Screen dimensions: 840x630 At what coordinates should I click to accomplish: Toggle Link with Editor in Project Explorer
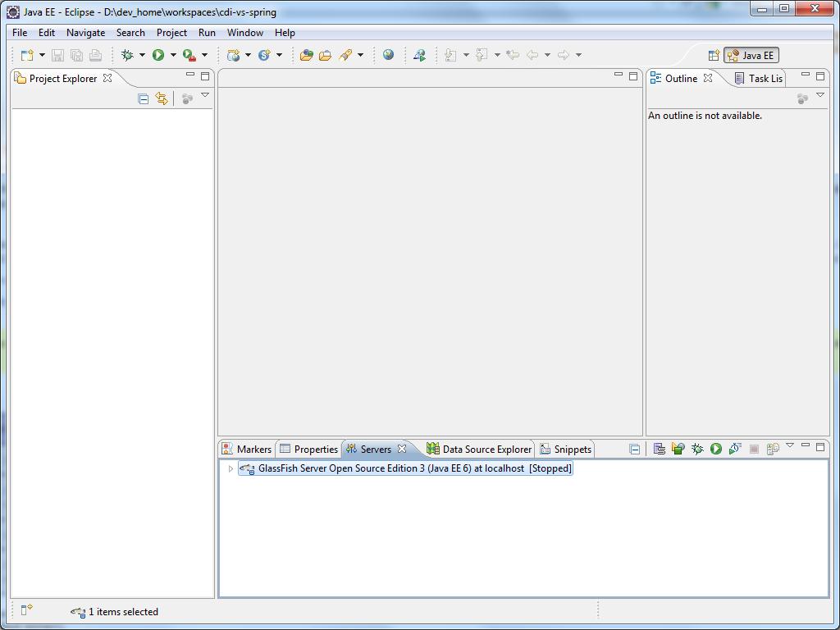(x=162, y=98)
